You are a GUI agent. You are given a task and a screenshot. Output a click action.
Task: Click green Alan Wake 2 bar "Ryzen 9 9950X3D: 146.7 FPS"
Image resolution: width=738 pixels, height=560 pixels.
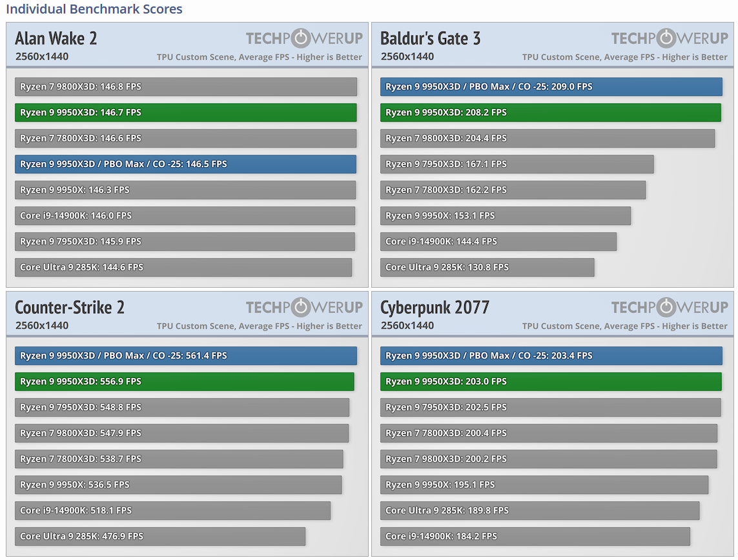185,112
